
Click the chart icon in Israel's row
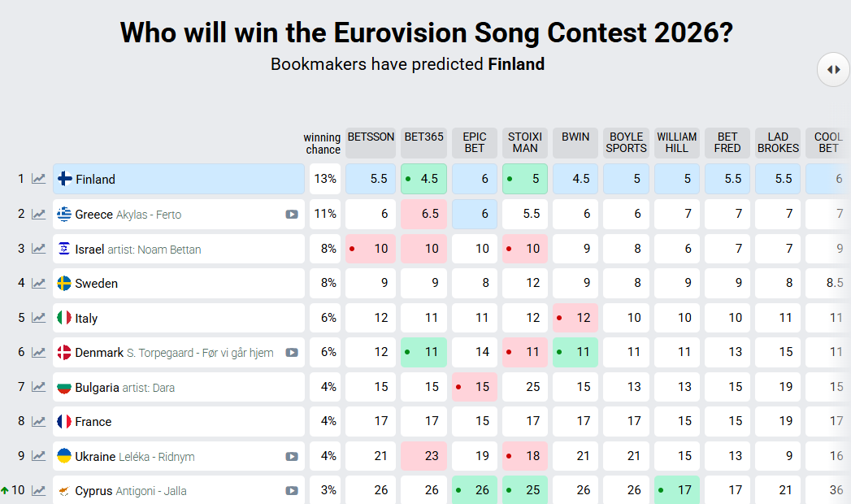coord(38,249)
